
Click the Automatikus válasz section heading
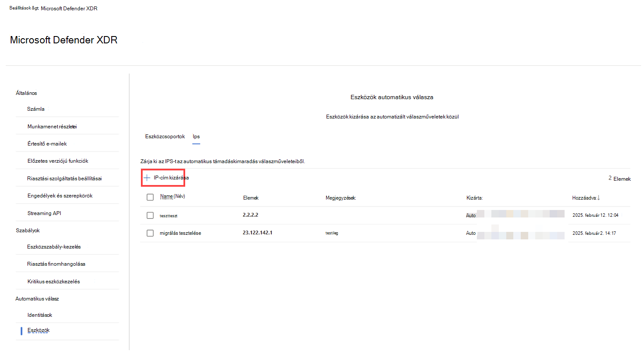(x=37, y=299)
